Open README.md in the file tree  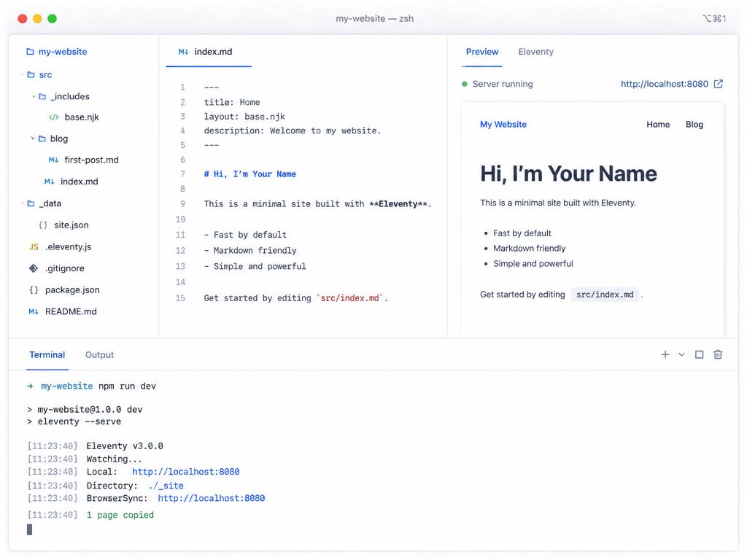71,311
